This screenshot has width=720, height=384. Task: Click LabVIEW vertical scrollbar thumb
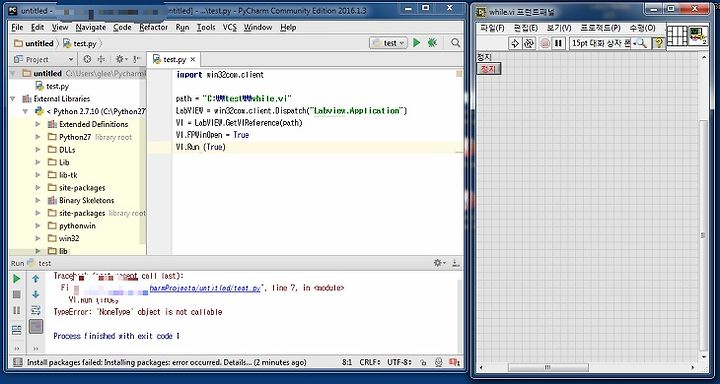click(703, 236)
